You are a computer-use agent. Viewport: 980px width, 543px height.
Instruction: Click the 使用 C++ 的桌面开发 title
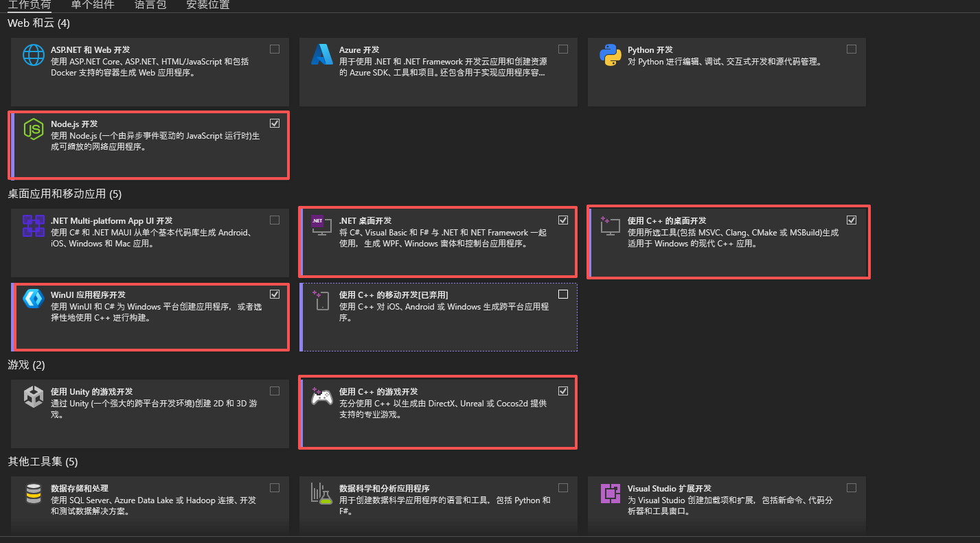point(667,221)
